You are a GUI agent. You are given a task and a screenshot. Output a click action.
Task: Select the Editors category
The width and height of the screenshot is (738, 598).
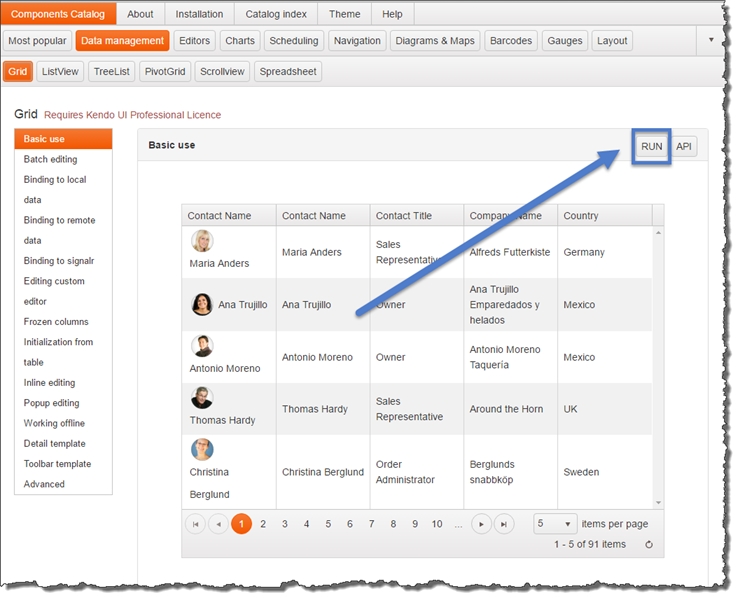194,41
